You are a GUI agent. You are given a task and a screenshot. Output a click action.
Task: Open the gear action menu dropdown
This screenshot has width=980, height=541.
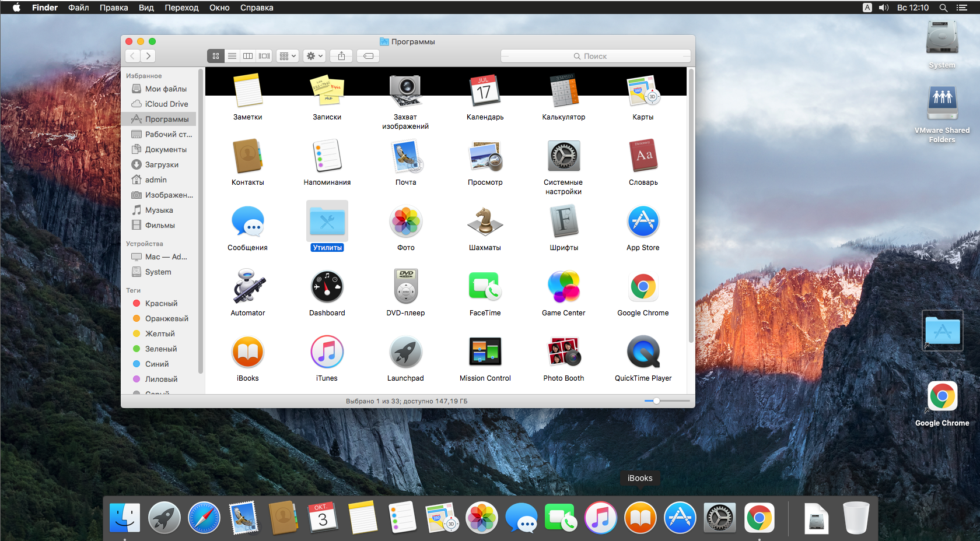pos(314,56)
